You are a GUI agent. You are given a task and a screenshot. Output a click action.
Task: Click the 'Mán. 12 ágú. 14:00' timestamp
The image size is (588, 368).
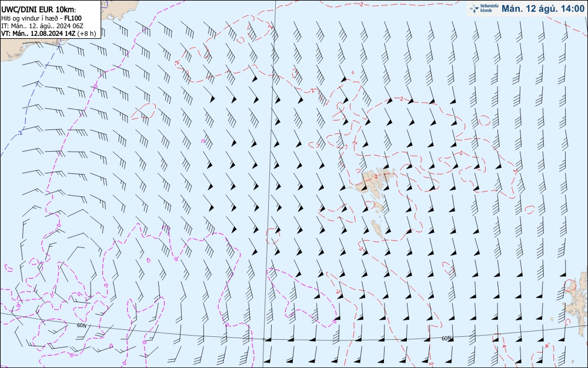point(543,9)
